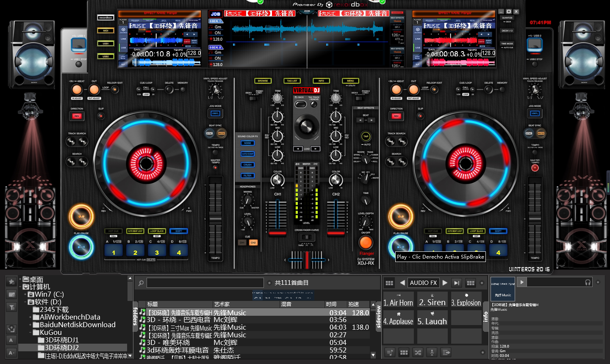
Task: Click the track search input field
Action: point(205,283)
